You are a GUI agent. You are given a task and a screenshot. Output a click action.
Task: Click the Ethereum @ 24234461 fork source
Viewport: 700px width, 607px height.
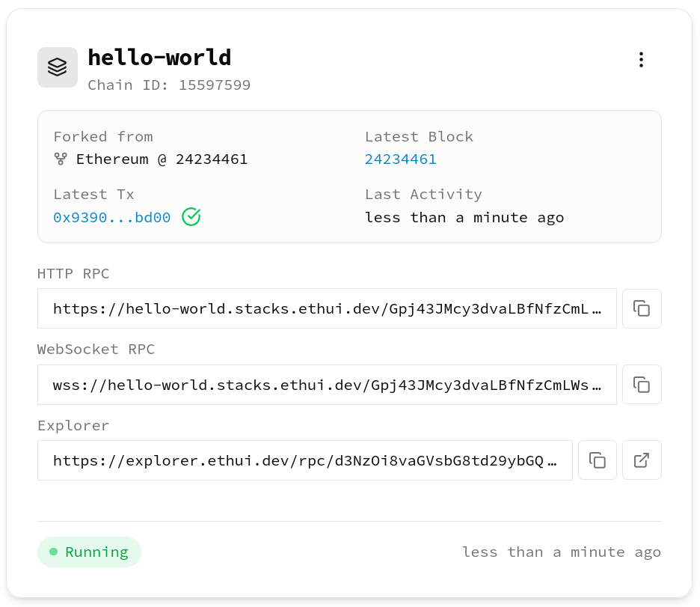point(162,159)
